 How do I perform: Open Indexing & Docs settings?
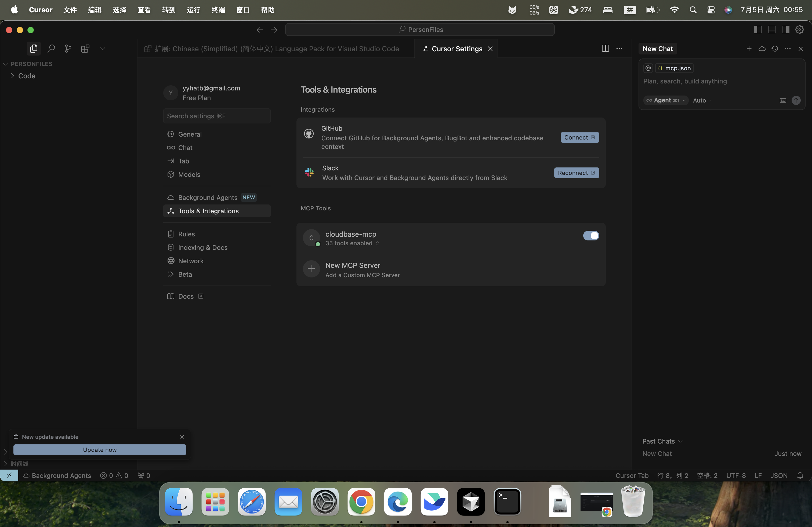[217, 247]
